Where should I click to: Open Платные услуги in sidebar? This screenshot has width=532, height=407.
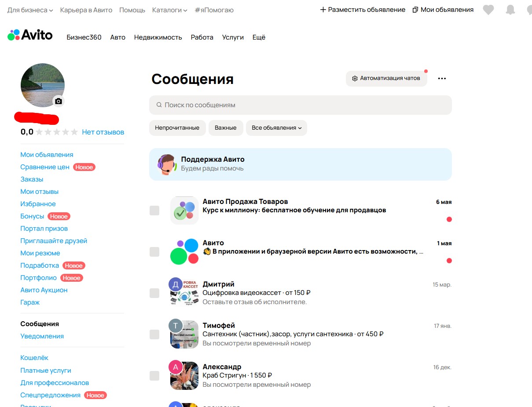46,371
